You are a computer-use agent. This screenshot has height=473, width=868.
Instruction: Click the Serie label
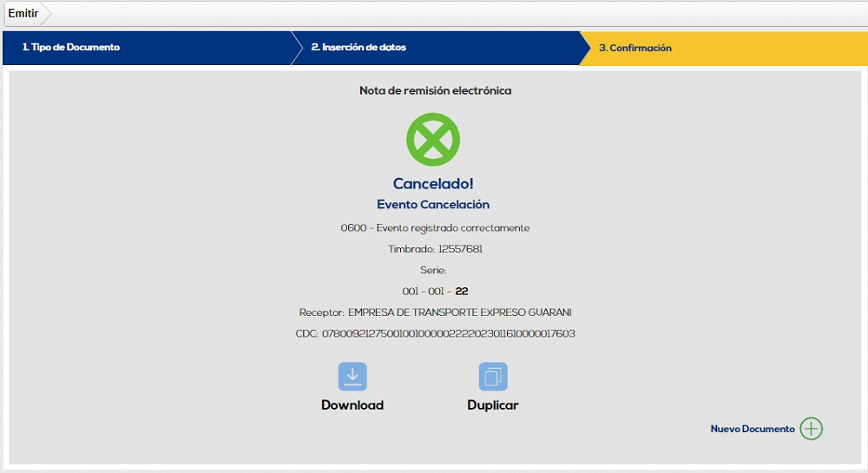tap(433, 271)
